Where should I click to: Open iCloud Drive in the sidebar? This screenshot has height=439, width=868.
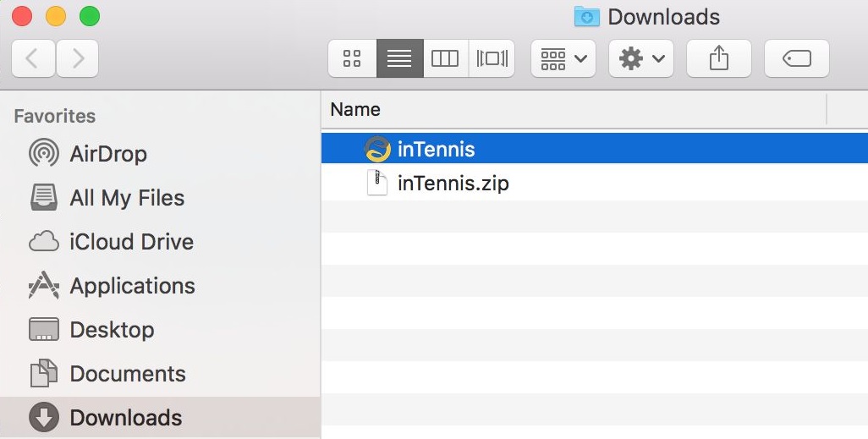pos(160,242)
